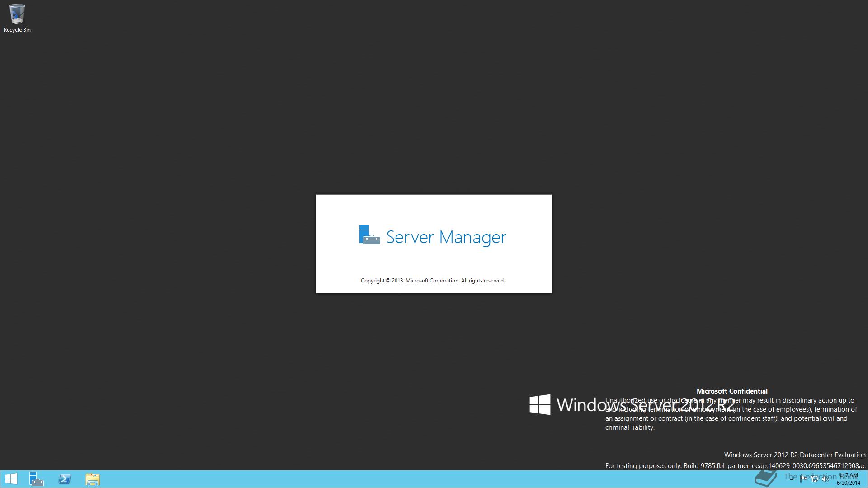Click the Server Manager splash logo icon
Image resolution: width=868 pixels, height=488 pixels.
(x=369, y=235)
